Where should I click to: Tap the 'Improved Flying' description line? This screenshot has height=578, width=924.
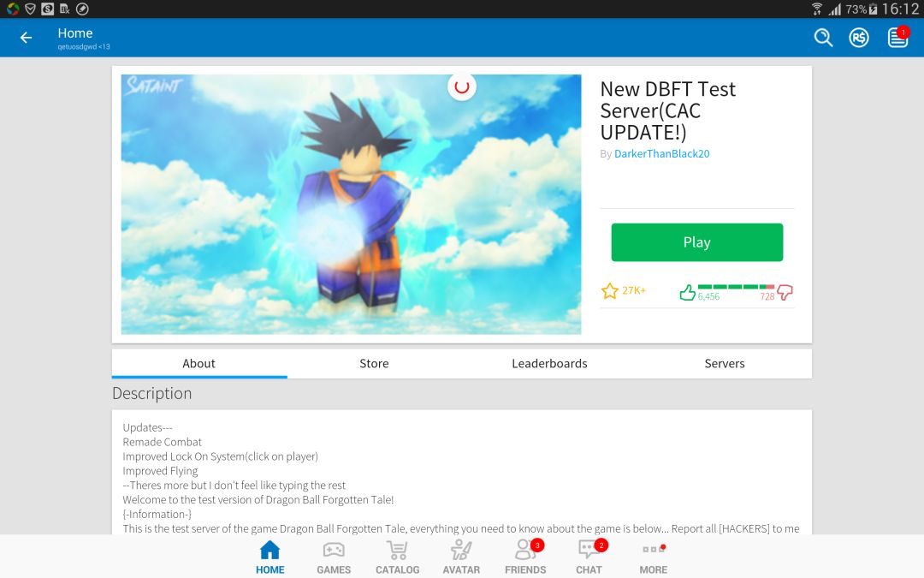160,471
